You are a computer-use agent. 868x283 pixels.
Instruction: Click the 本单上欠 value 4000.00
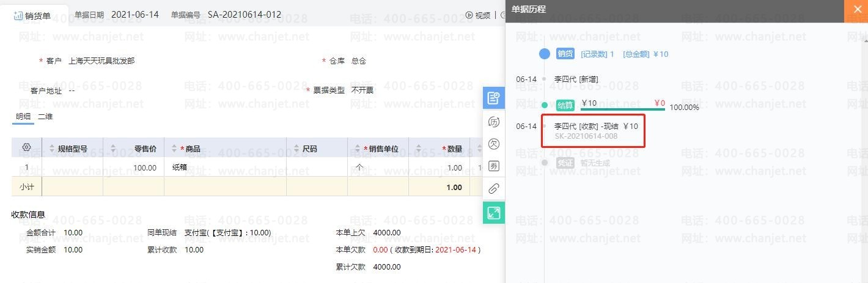coord(387,232)
